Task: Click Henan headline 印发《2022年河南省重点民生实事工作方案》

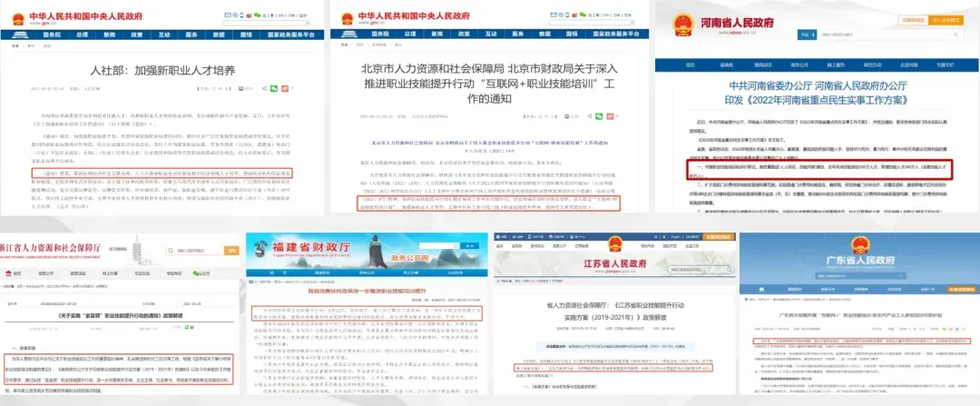Action: click(818, 100)
